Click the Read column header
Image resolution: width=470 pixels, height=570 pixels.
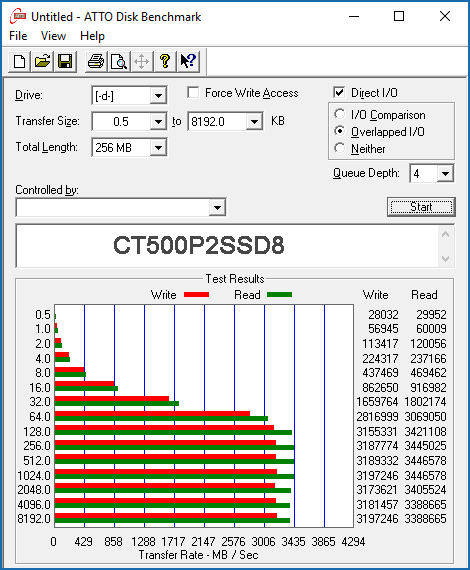pyautogui.click(x=424, y=295)
